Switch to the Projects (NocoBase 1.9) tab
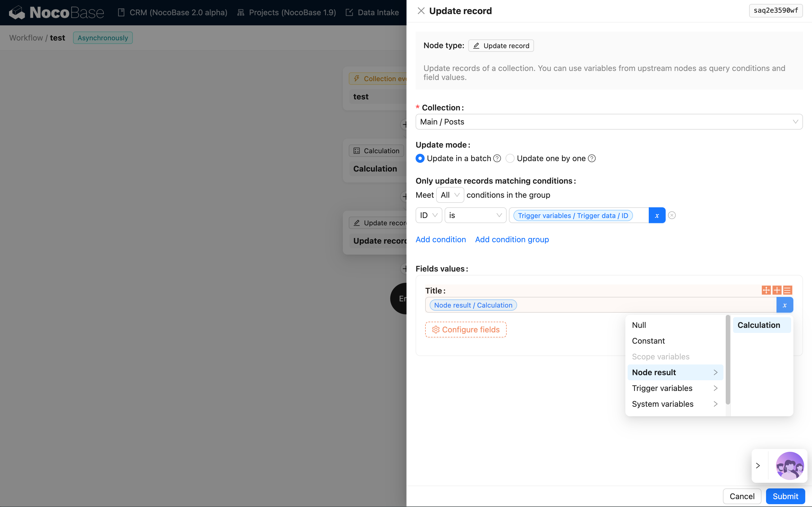This screenshot has height=507, width=812. point(286,12)
